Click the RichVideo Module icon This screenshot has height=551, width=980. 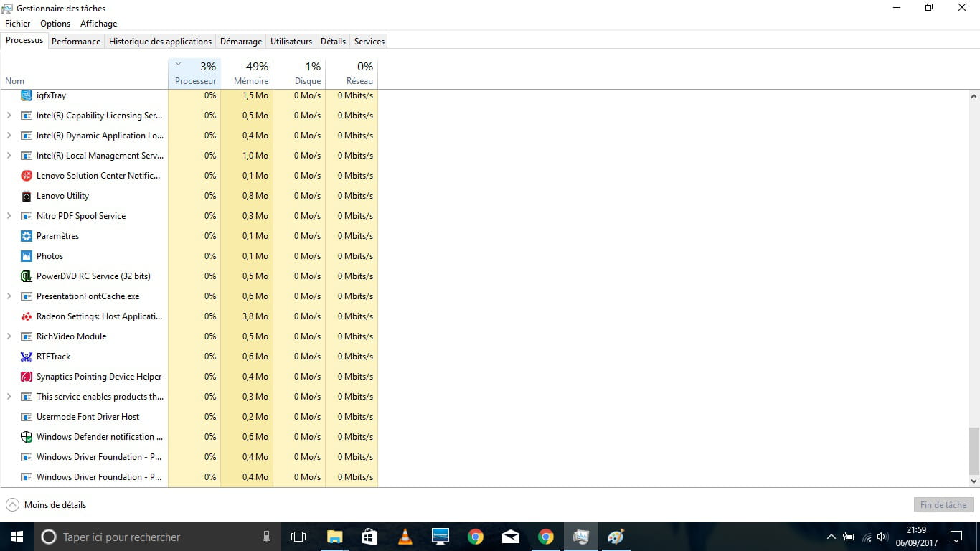[27, 336]
